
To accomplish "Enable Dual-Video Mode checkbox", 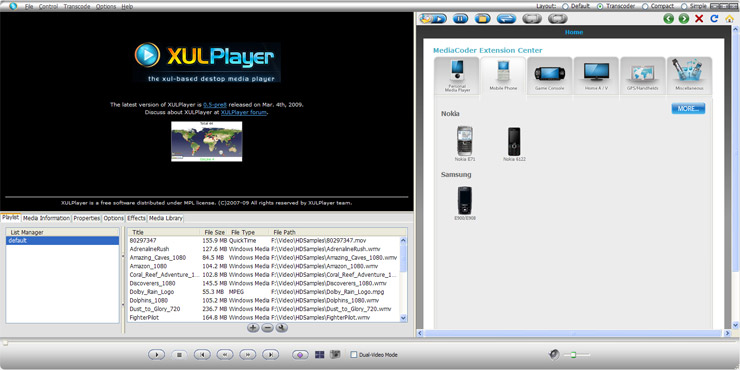I will (x=353, y=355).
